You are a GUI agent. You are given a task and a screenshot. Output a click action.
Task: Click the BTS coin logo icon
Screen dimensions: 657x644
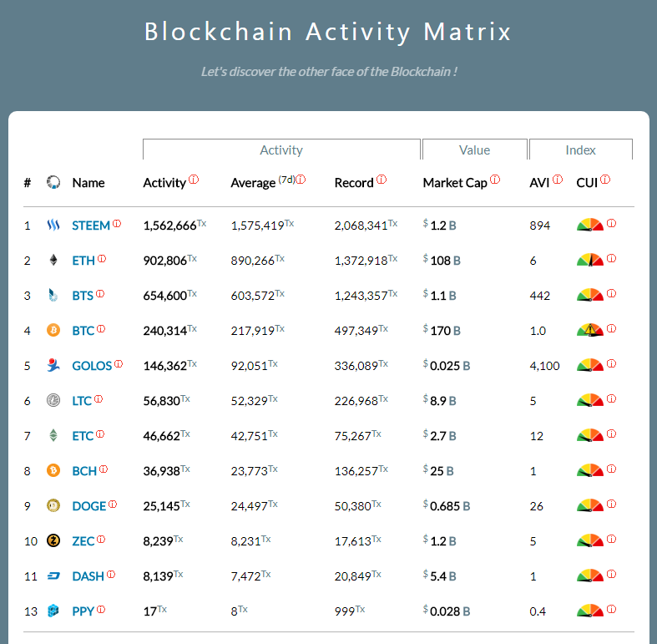pos(53,296)
